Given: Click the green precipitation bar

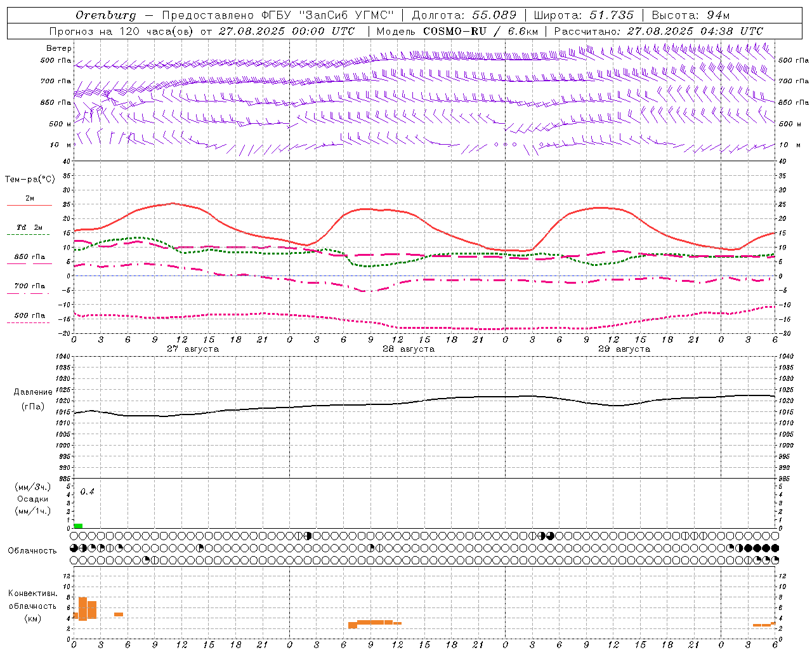Looking at the screenshot, I should [78, 526].
